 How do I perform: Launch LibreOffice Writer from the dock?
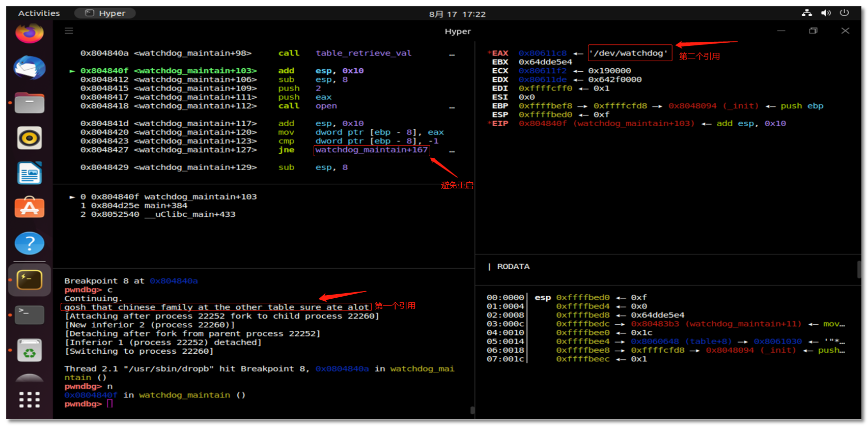click(30, 173)
